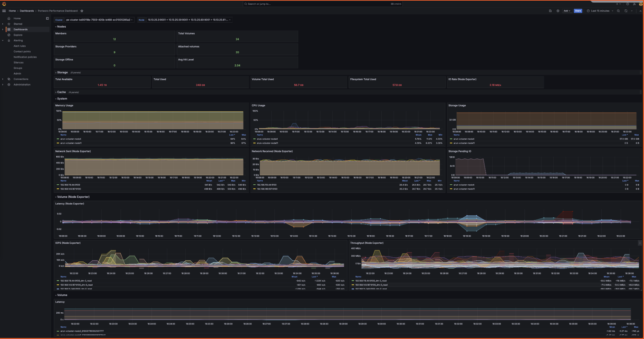
Task: Click the Explore compass icon in sidebar
Action: tap(9, 35)
